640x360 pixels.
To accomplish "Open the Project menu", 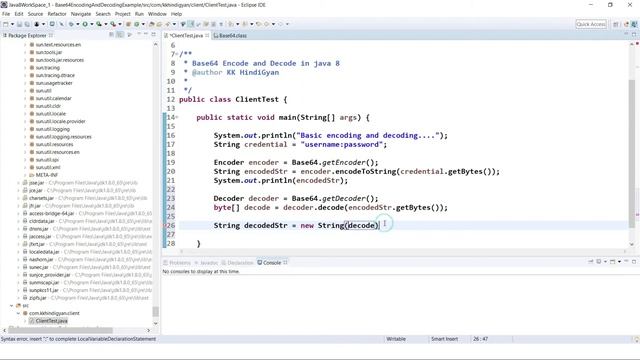I will tap(122, 14).
